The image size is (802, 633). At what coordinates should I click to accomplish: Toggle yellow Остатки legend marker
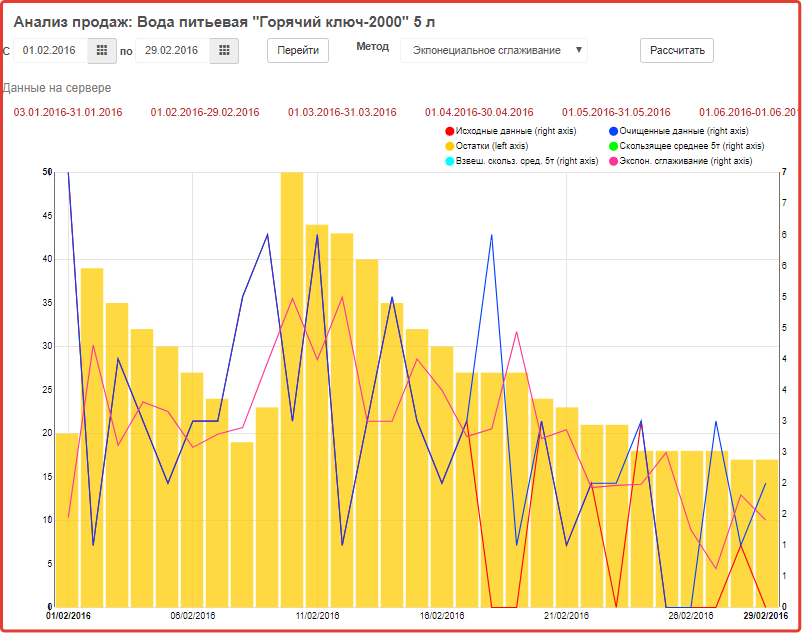(450, 146)
